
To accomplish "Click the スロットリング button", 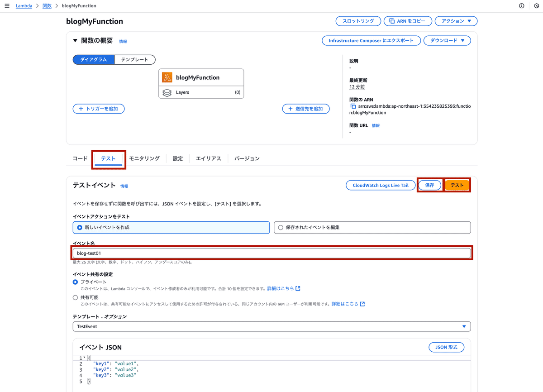I will 358,21.
